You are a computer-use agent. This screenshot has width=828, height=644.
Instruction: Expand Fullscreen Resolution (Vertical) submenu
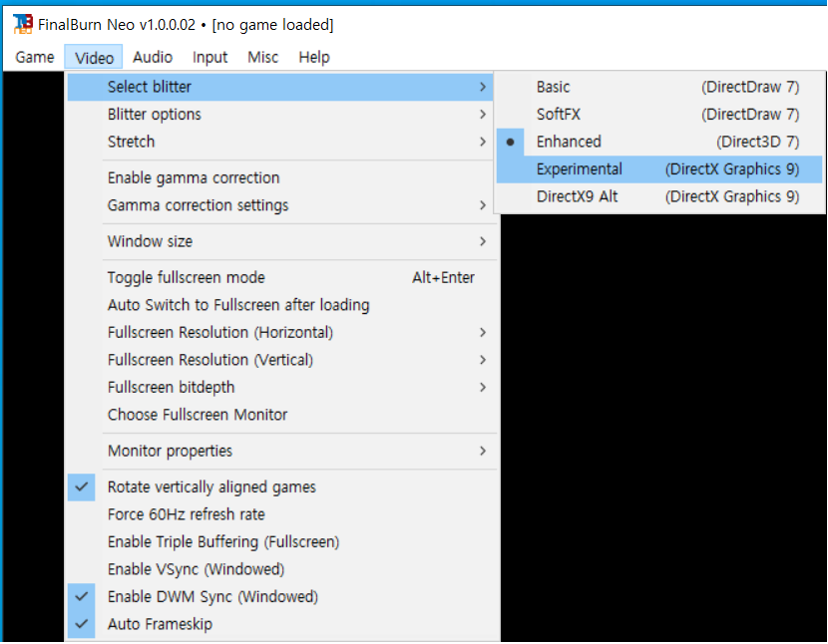tap(280, 360)
